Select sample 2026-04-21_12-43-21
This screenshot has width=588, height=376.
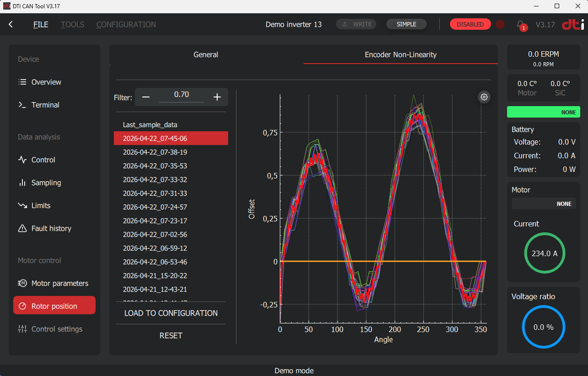tap(171, 289)
